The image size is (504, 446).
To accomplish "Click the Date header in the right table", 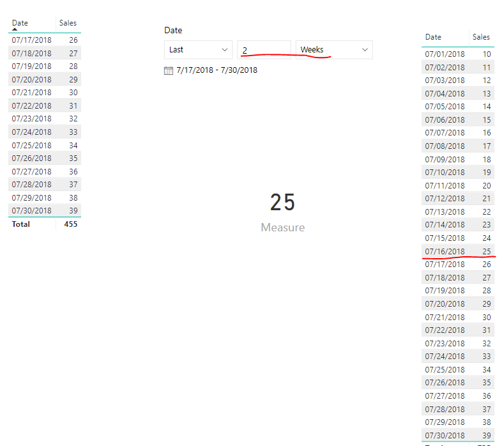I will coord(433,37).
